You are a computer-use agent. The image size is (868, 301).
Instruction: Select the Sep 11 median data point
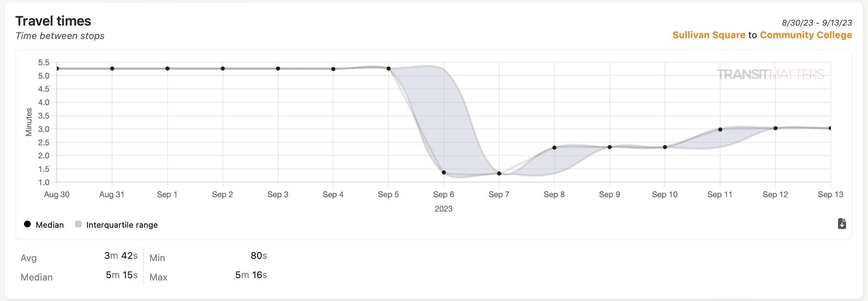[x=720, y=130]
